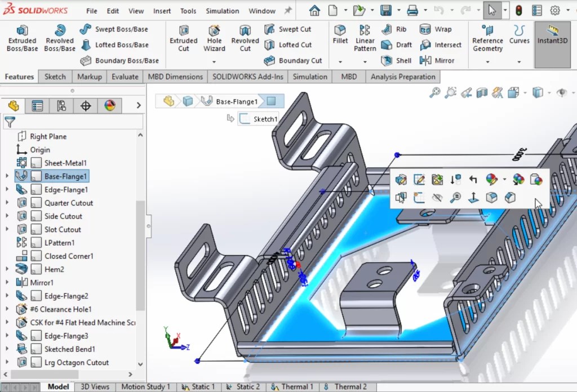Image resolution: width=577 pixels, height=392 pixels.
Task: Select the Revolved Boss/Base tool
Action: tap(60, 38)
